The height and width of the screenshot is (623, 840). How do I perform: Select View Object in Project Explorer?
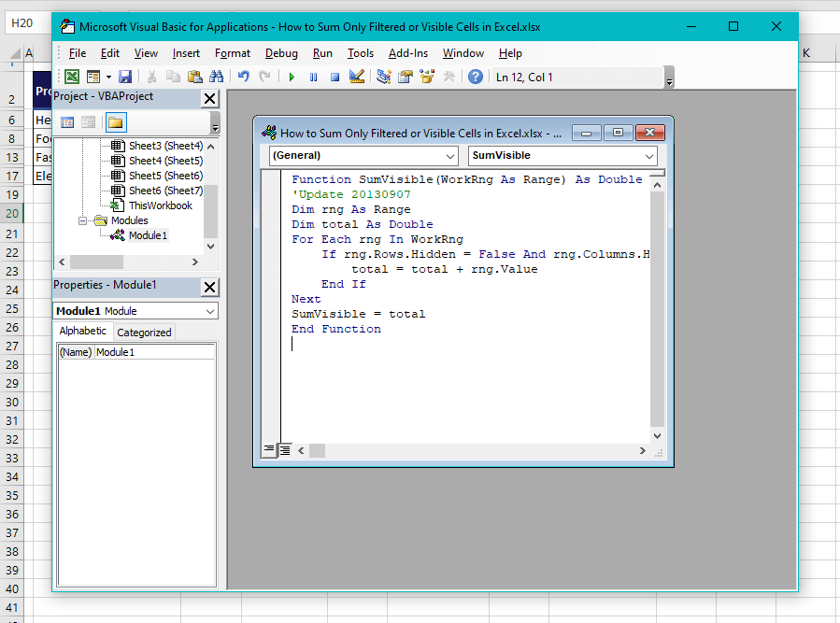point(88,122)
